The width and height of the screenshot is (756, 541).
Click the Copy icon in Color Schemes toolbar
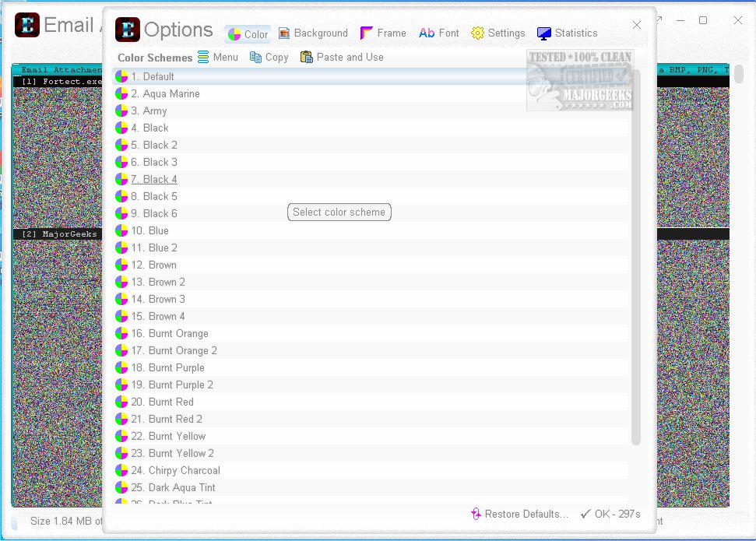[x=255, y=57]
